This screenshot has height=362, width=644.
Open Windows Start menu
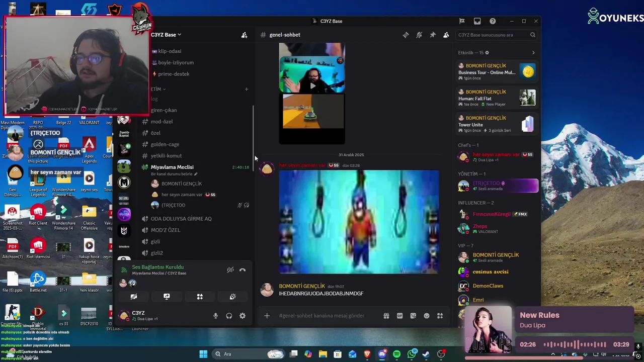coord(203,354)
